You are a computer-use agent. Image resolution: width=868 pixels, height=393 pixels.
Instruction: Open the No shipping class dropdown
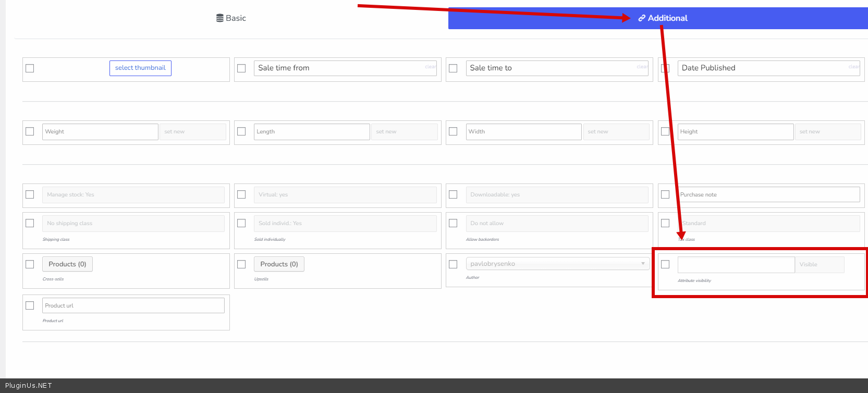click(133, 224)
